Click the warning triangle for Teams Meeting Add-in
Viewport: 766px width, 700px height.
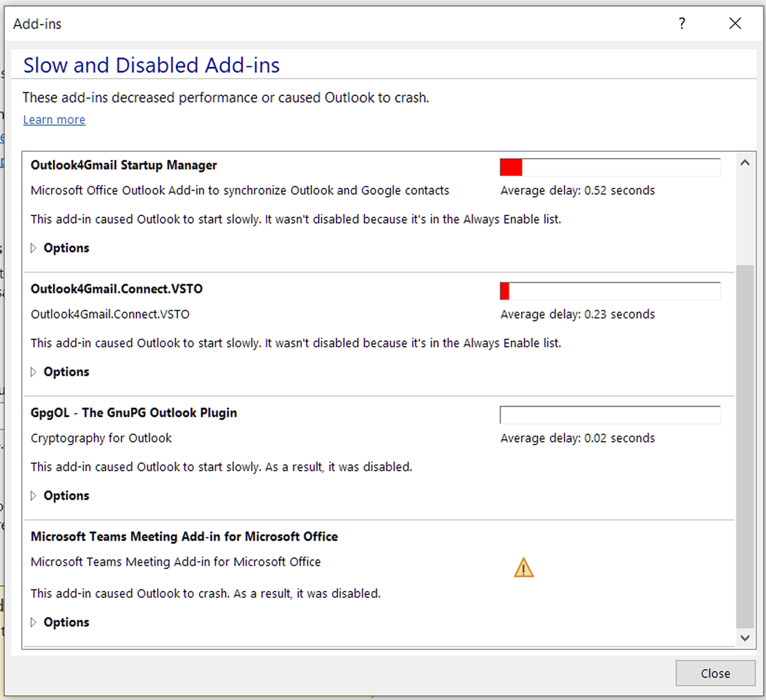[523, 567]
